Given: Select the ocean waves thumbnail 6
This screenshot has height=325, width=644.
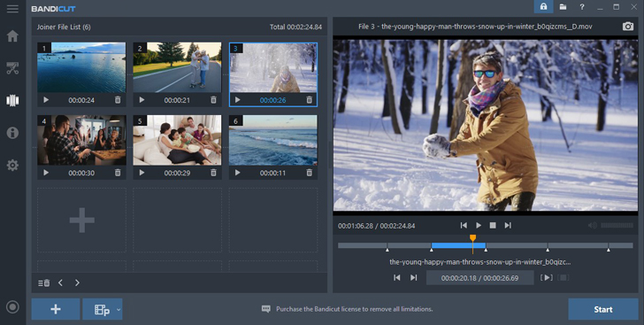Looking at the screenshot, I should [273, 140].
